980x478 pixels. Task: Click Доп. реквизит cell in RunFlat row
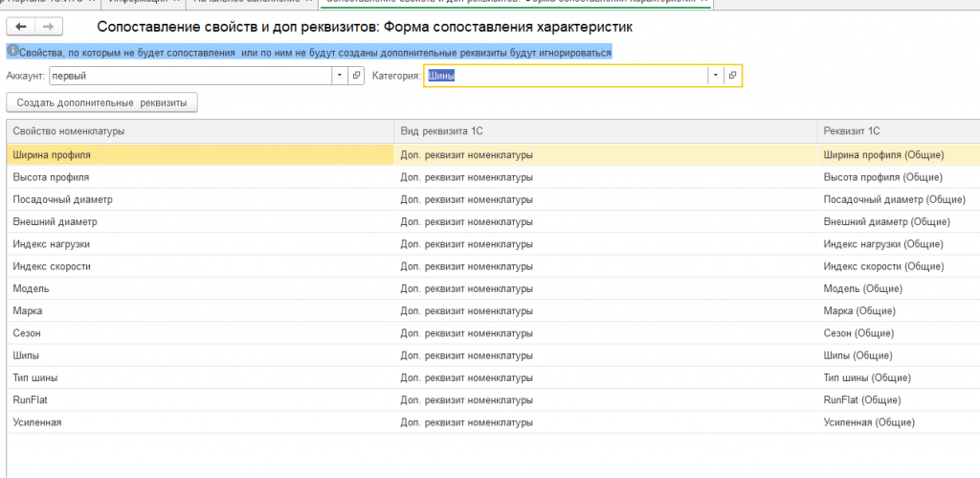pyautogui.click(x=605, y=399)
